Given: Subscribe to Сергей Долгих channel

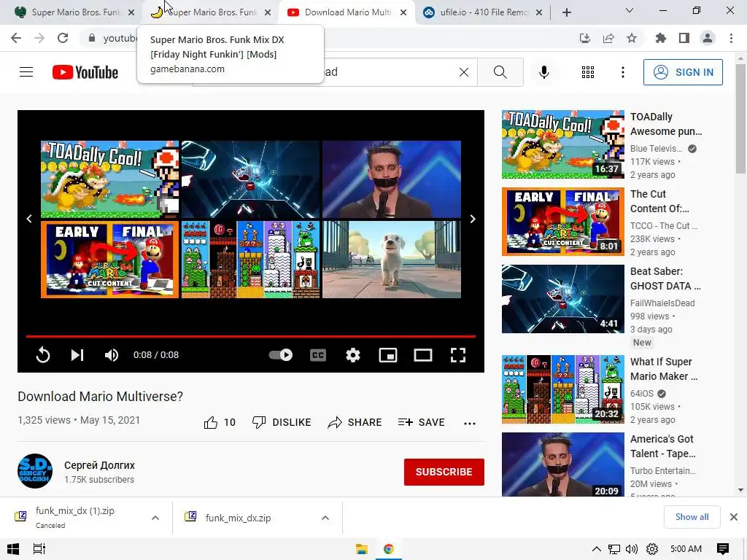Looking at the screenshot, I should click(444, 472).
